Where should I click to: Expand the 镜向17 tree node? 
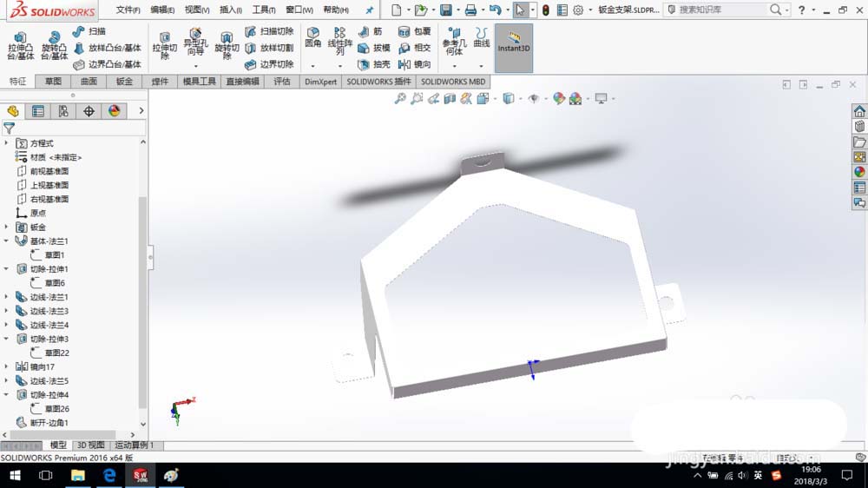7,366
